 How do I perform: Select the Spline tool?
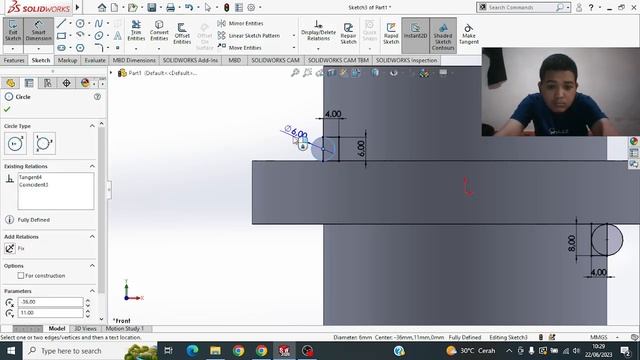coord(98,24)
